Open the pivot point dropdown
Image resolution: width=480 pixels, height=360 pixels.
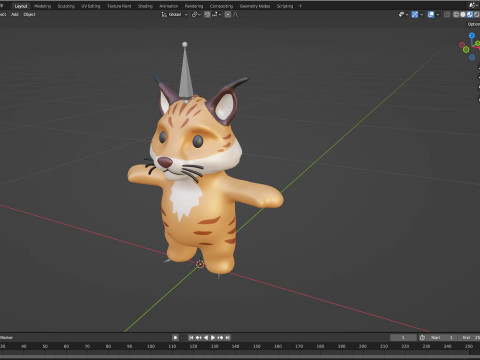[x=196, y=14]
